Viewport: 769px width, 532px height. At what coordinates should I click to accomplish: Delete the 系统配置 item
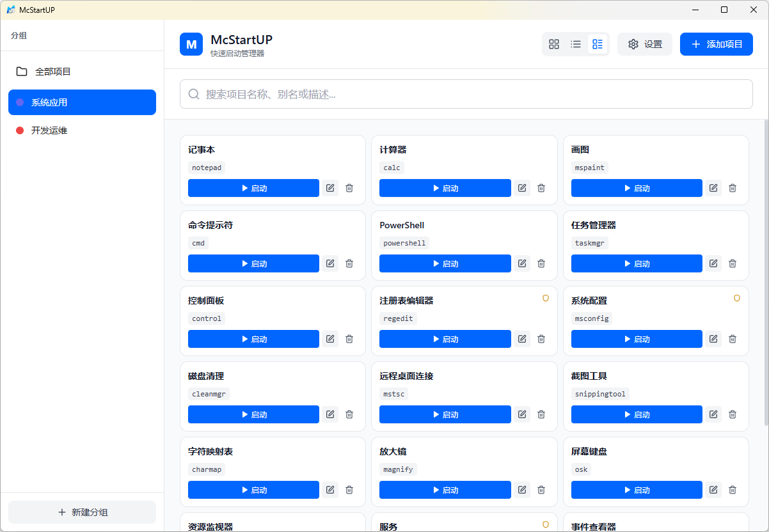coord(733,339)
